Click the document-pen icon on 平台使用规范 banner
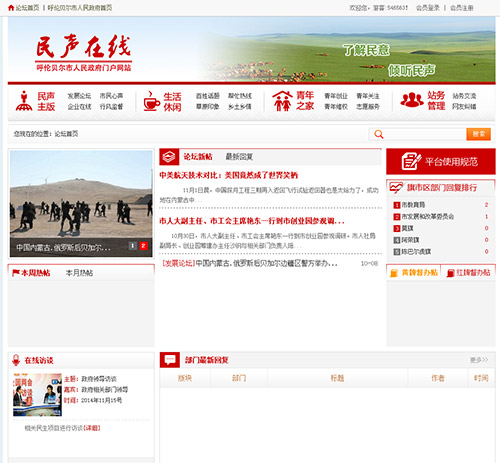Screen dimensions: 500x463 click(x=411, y=161)
